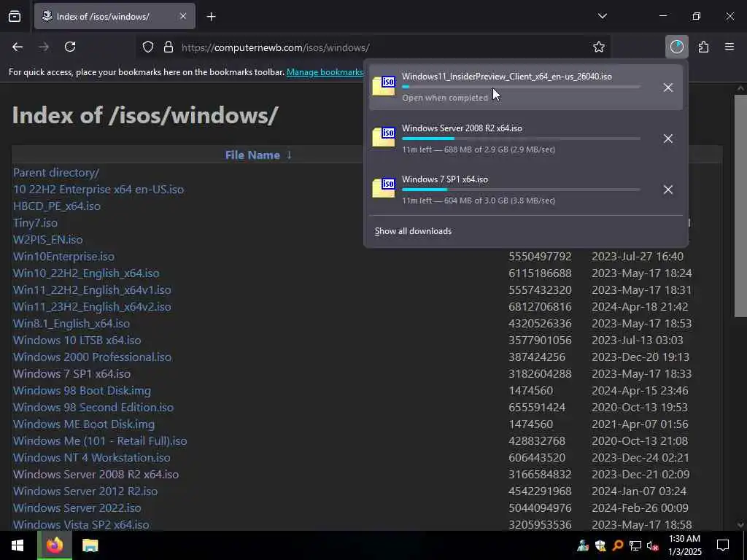Click the muted volume tray icon
747x560 pixels.
[x=653, y=545]
